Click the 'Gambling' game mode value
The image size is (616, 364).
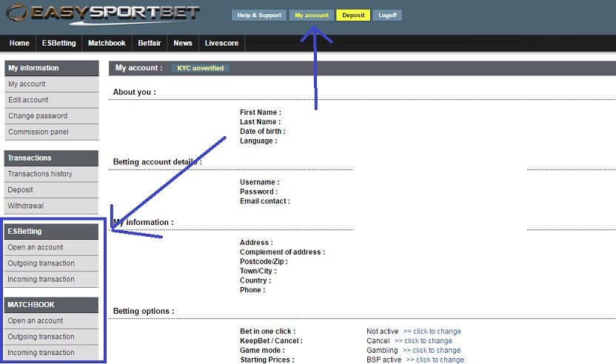point(382,350)
